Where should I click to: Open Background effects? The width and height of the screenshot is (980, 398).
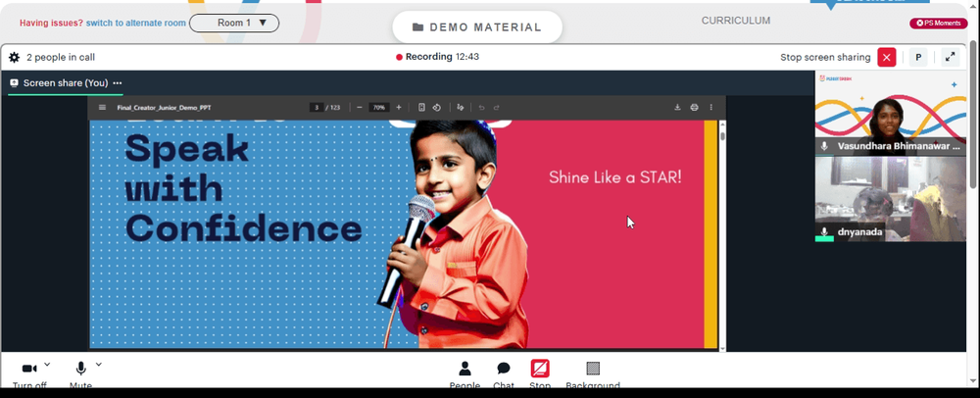coord(593,374)
